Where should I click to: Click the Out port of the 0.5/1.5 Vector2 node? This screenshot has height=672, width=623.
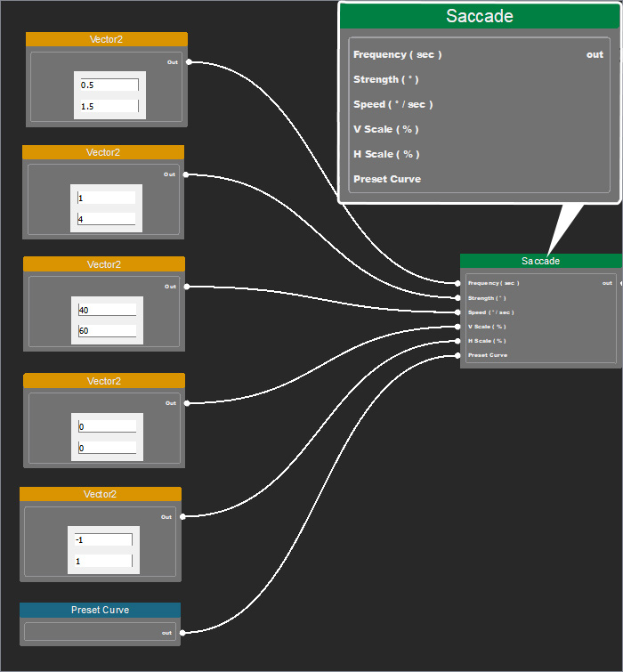[189, 62]
